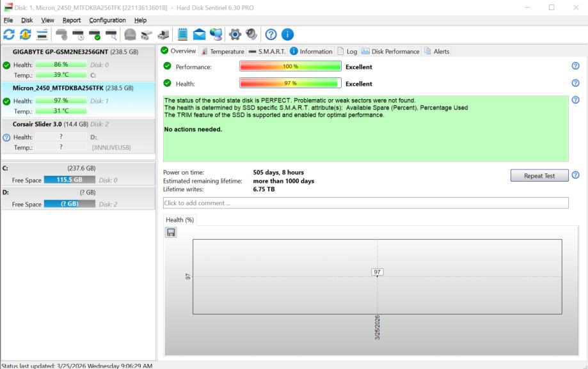Click GIGABYTE Temp 39 °C bar
This screenshot has height=369, width=588.
[x=61, y=75]
